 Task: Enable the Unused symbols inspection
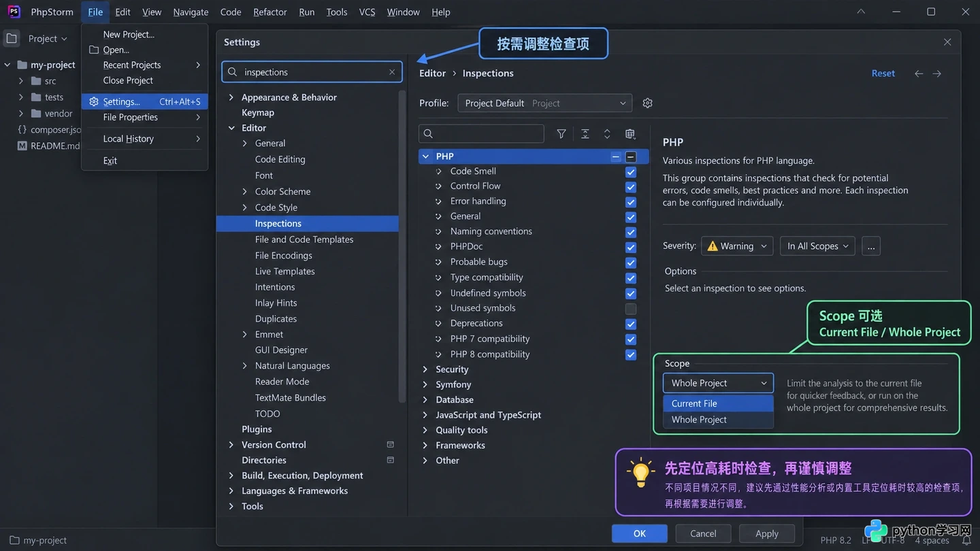pyautogui.click(x=631, y=308)
